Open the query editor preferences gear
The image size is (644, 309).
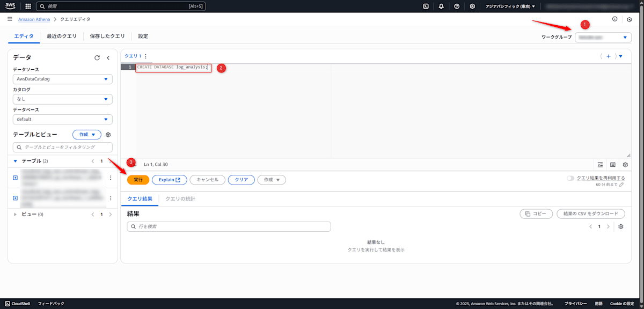625,165
